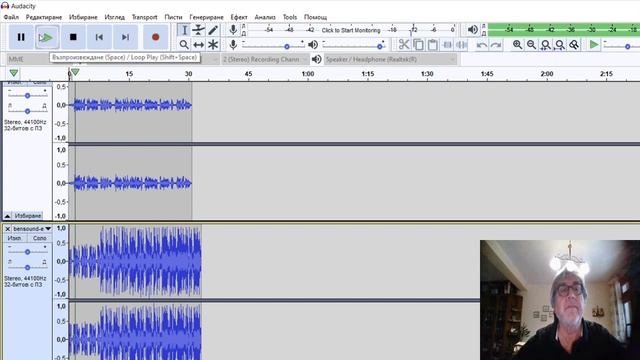This screenshot has height=360, width=640.
Task: Open the Tools menu
Action: point(290,17)
